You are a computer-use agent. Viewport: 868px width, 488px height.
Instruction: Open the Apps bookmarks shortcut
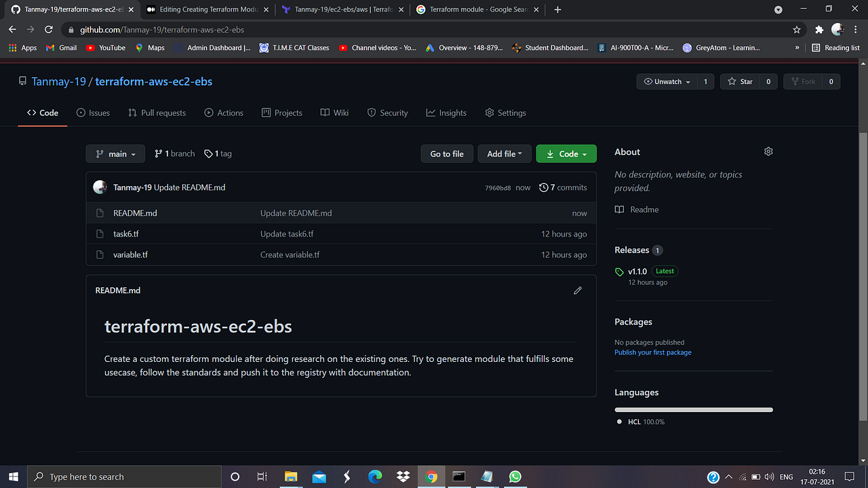pyautogui.click(x=23, y=47)
